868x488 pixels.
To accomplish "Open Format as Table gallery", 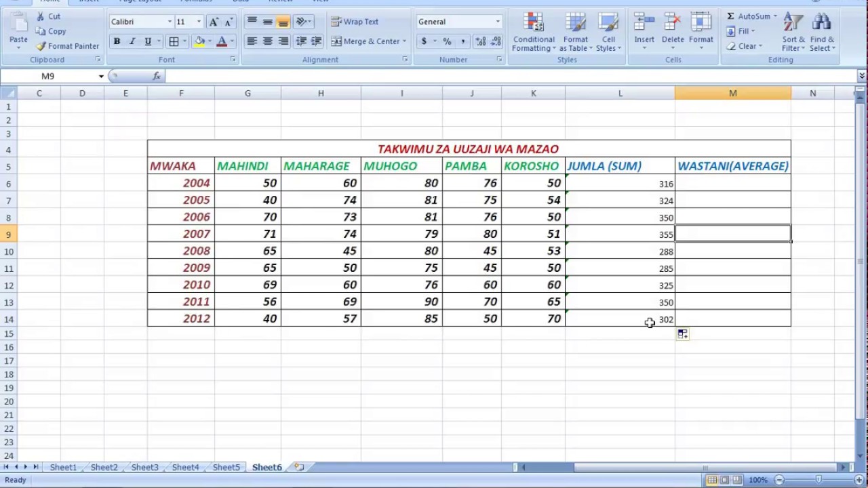I will [576, 32].
